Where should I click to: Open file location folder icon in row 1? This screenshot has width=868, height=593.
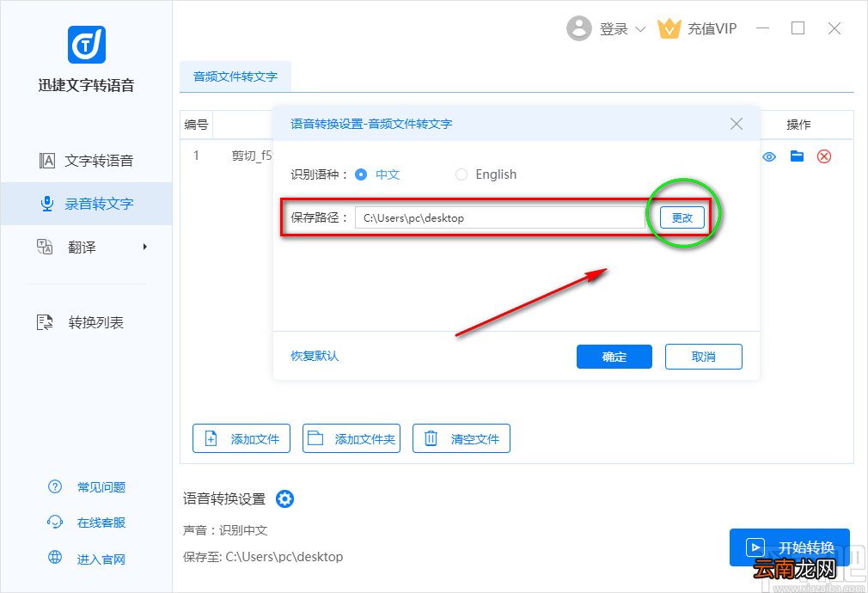coord(798,156)
